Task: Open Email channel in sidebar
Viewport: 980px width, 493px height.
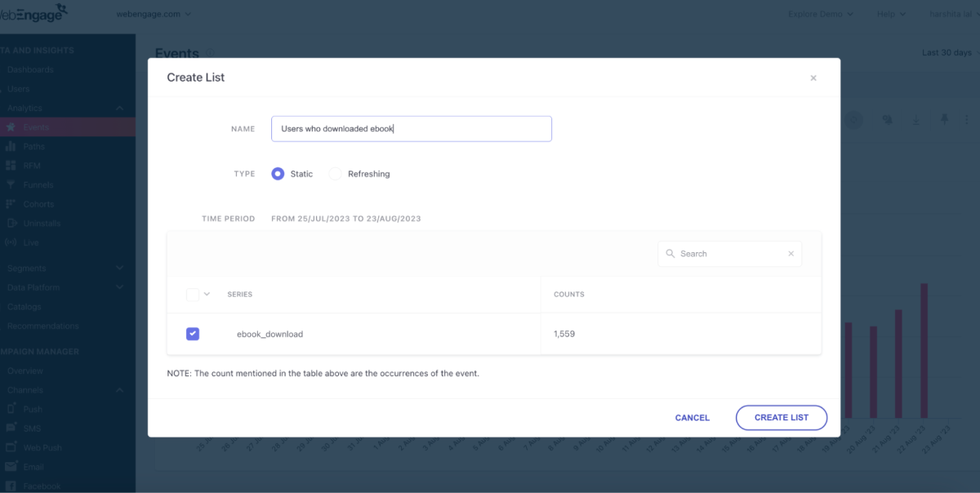Action: point(33,467)
